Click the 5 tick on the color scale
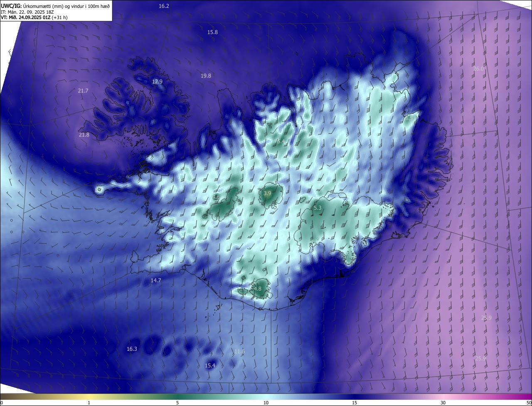Screen dimensions: 532x406 click(177, 403)
